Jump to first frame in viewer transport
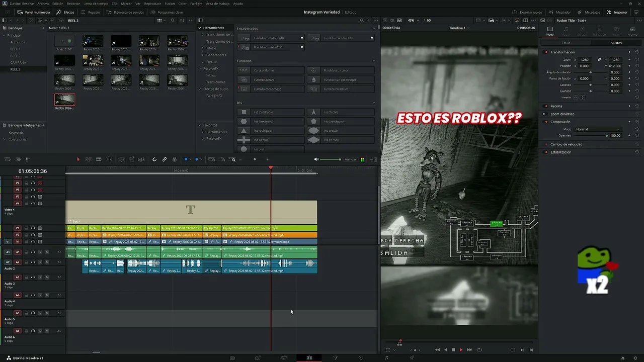Image resolution: width=644 pixels, height=362 pixels. point(437,350)
